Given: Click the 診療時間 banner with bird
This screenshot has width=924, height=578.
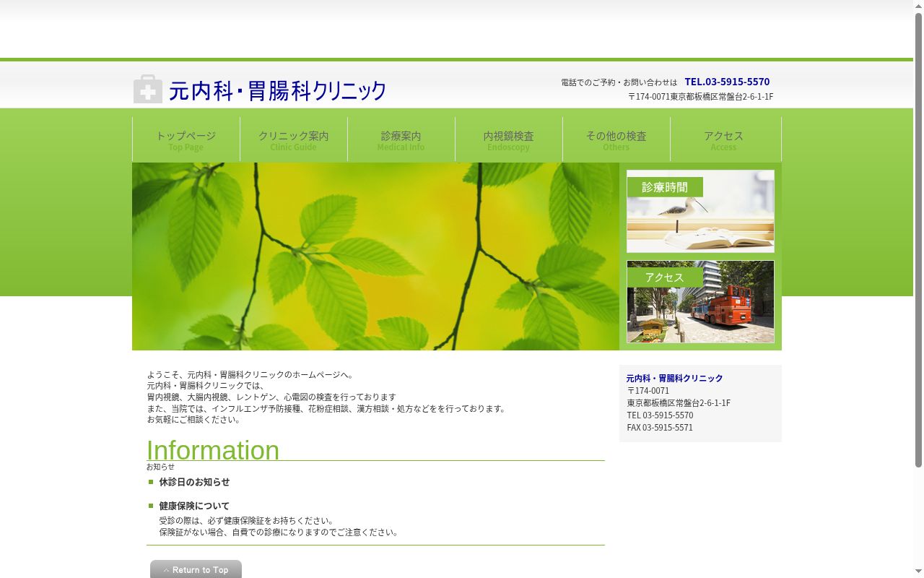Looking at the screenshot, I should coord(700,212).
